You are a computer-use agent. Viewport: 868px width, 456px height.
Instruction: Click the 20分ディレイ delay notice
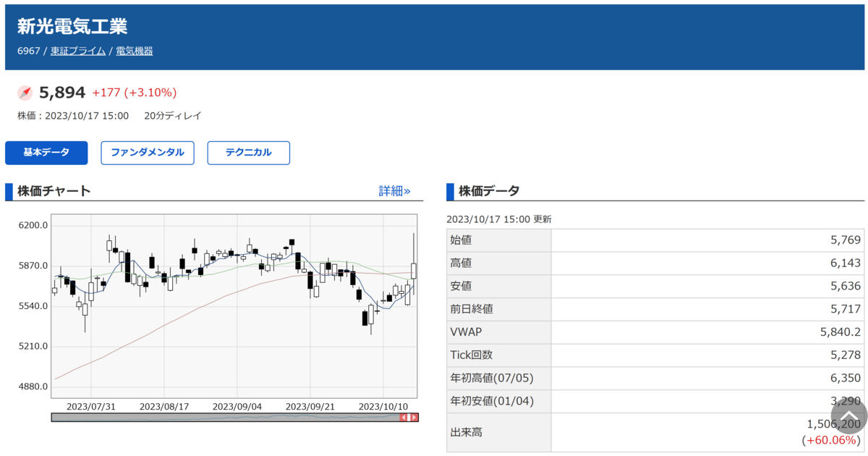pos(173,116)
